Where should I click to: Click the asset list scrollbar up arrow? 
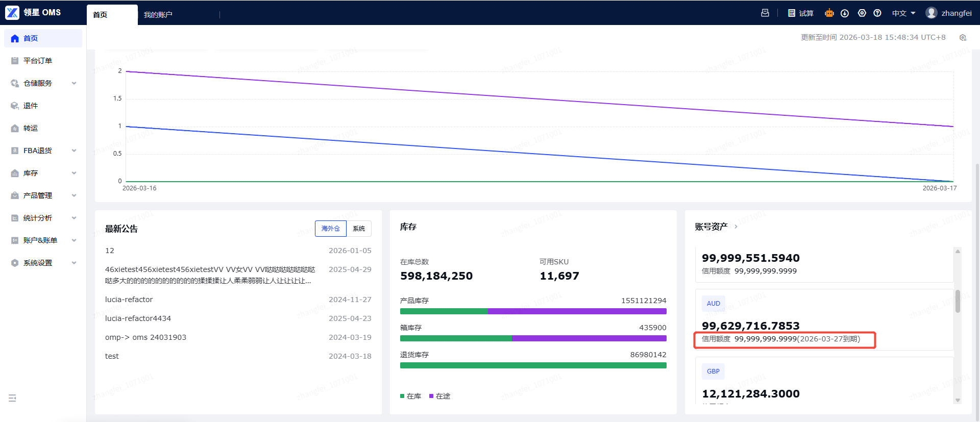(x=958, y=251)
